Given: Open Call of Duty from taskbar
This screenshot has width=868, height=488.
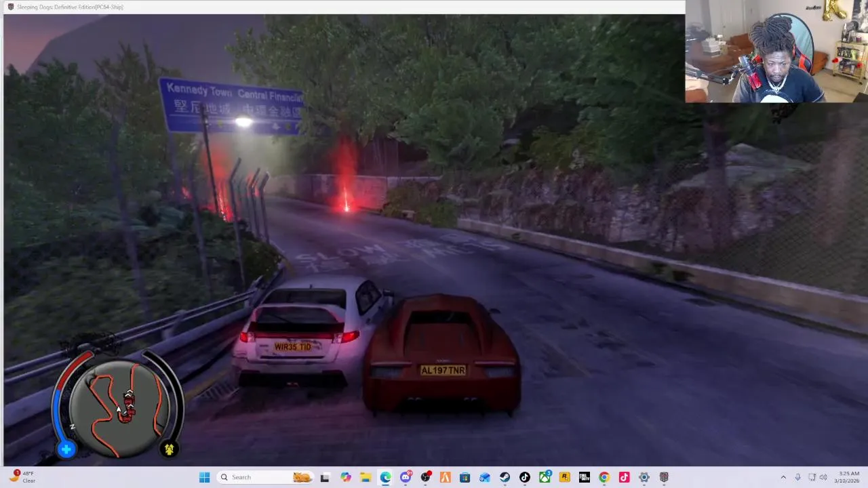Looking at the screenshot, I should (584, 477).
